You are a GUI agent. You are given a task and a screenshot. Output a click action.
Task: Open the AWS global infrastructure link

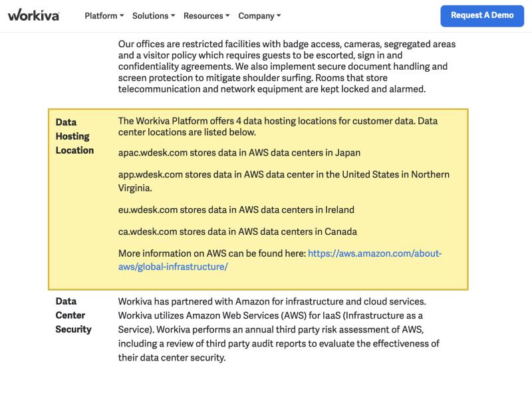280,260
